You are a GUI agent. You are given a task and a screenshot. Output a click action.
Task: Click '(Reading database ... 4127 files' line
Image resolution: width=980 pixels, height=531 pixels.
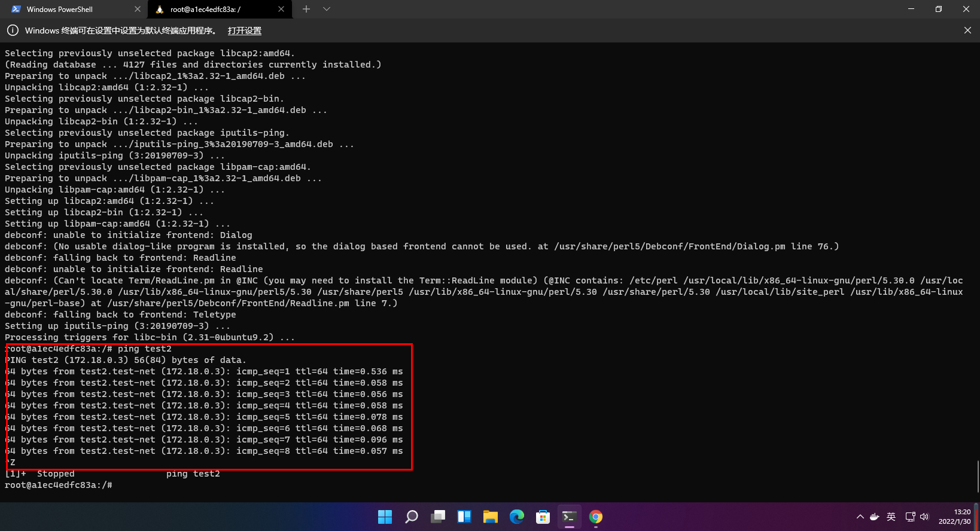click(193, 65)
